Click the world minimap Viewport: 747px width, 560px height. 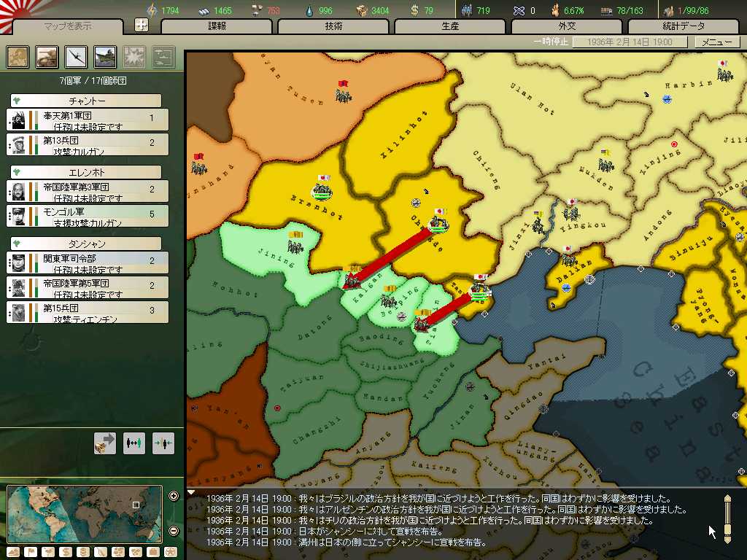(85, 514)
